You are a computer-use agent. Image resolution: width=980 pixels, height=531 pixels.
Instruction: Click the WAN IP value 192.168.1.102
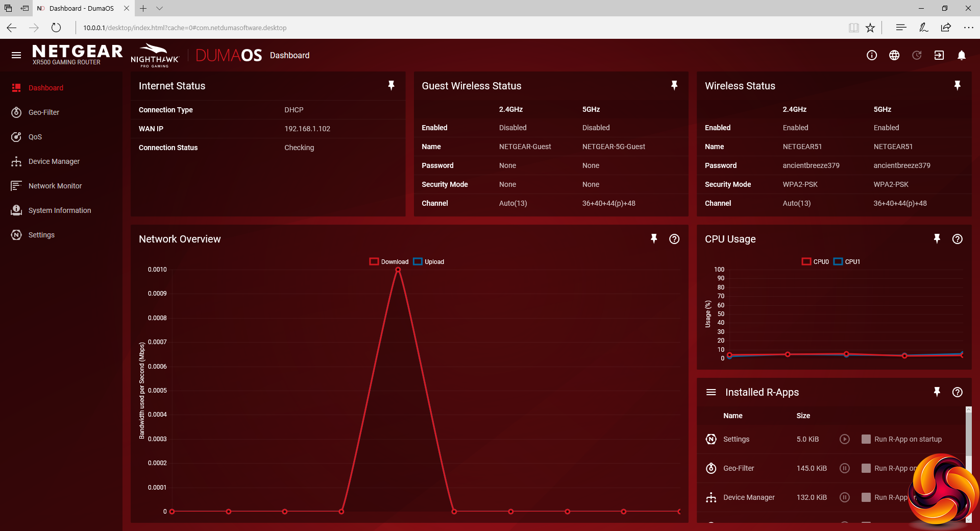[x=307, y=129]
